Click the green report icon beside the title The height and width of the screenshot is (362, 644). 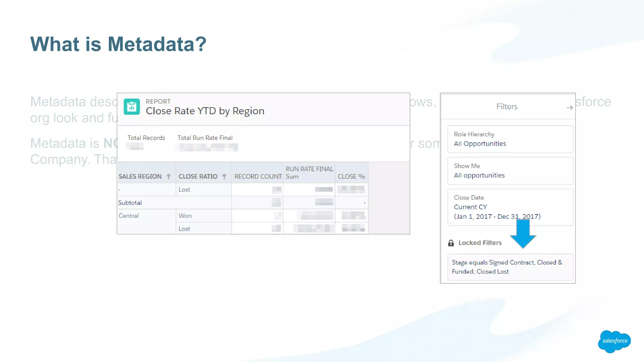point(132,107)
